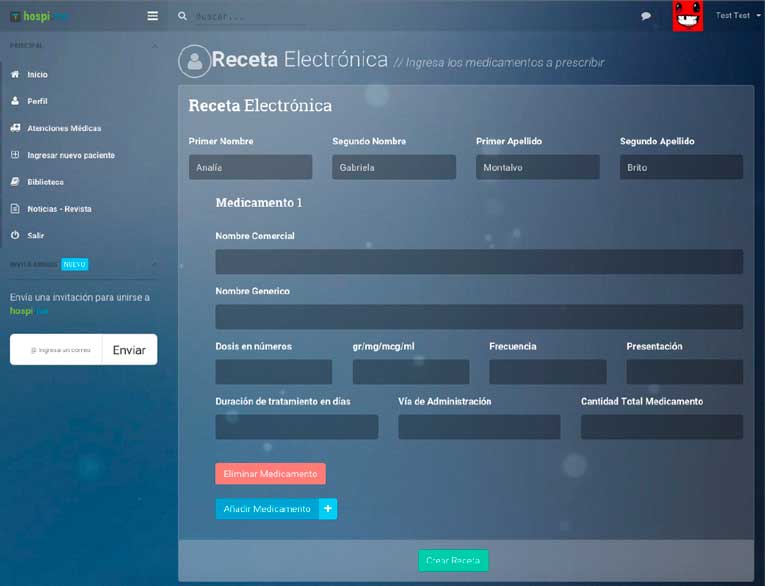
Task: Collapse the Principal sidebar section
Action: click(x=154, y=46)
